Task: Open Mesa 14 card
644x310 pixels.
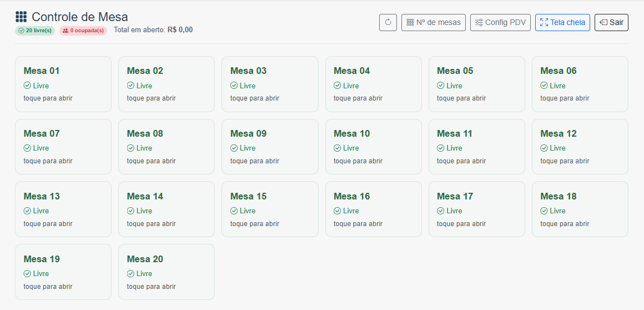Action: (x=167, y=209)
